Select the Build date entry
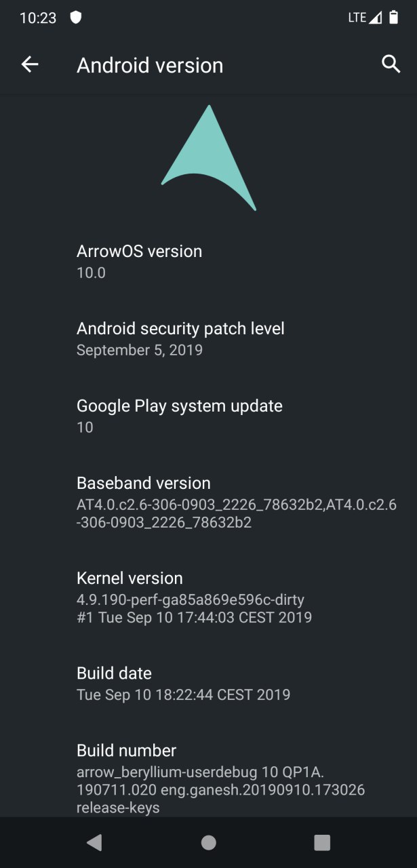 tap(208, 684)
